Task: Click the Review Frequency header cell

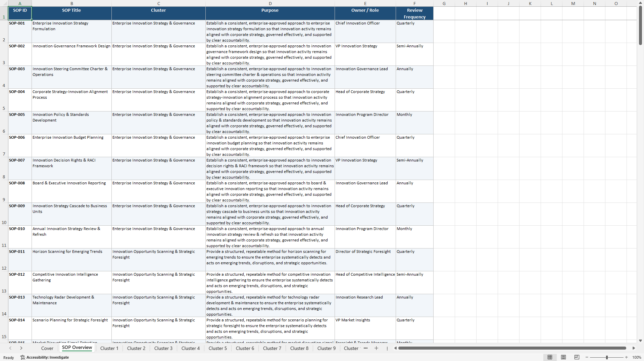Action: click(414, 13)
